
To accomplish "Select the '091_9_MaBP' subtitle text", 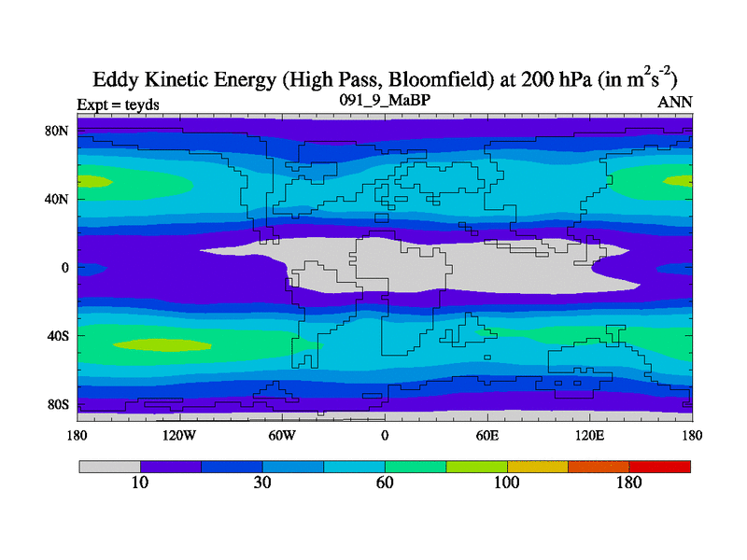I will [x=384, y=100].
